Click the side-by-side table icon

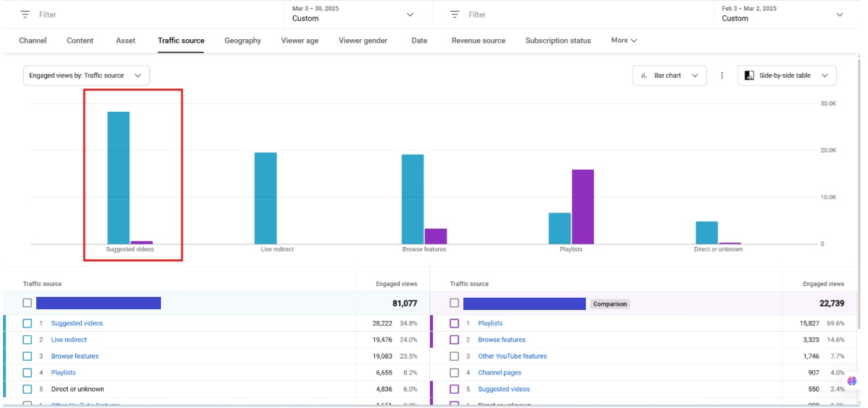[x=750, y=76]
